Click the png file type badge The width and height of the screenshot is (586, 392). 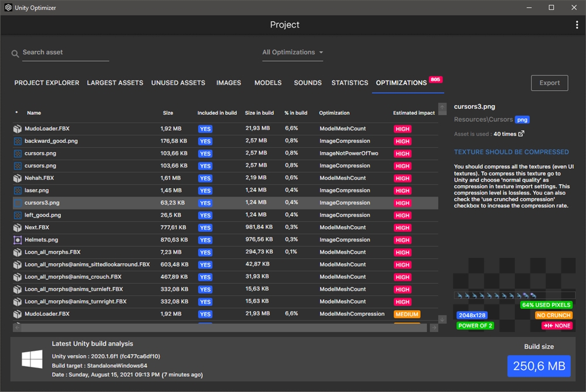pyautogui.click(x=522, y=120)
